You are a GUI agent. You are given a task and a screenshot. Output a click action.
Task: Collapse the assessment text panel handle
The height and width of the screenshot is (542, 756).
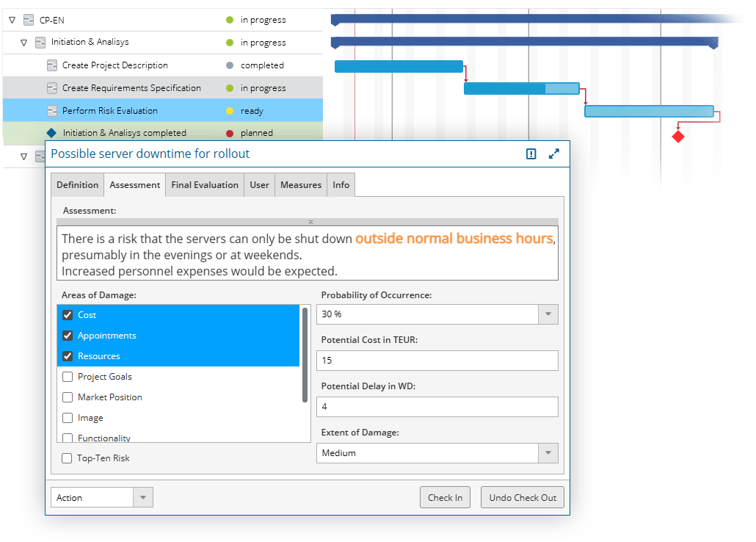tap(310, 222)
